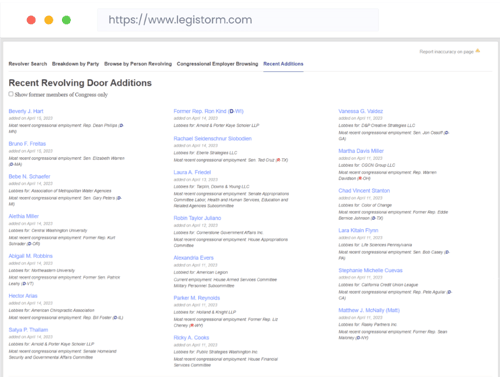
Task: Click the green window dot
Action: pos(66,20)
